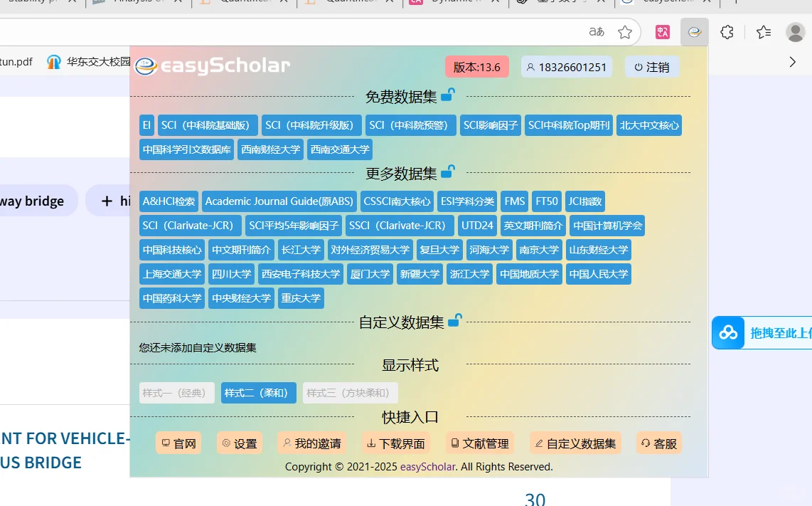Click the easyScholar extension icon in toolbar

click(695, 32)
